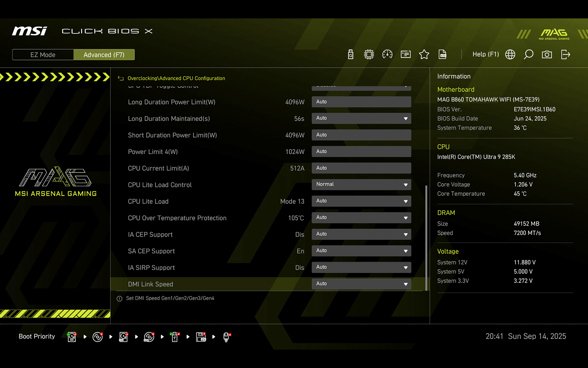
Task: Switch to Advanced (F7) mode
Action: tap(104, 55)
